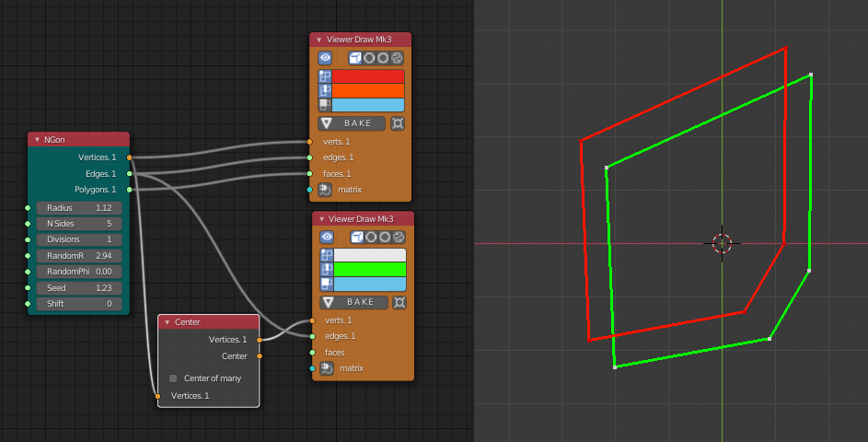Open white vertex color swatch in bottom viewer
Viewport: 868px width, 442px height.
[x=370, y=255]
